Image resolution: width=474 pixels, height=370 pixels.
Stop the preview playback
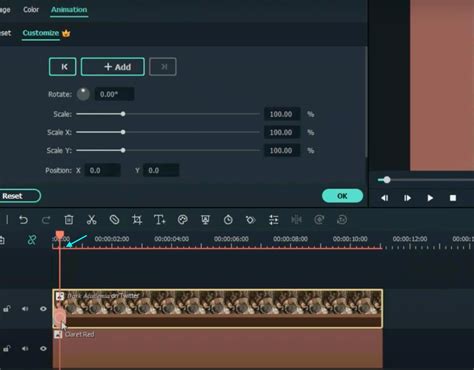click(x=453, y=198)
